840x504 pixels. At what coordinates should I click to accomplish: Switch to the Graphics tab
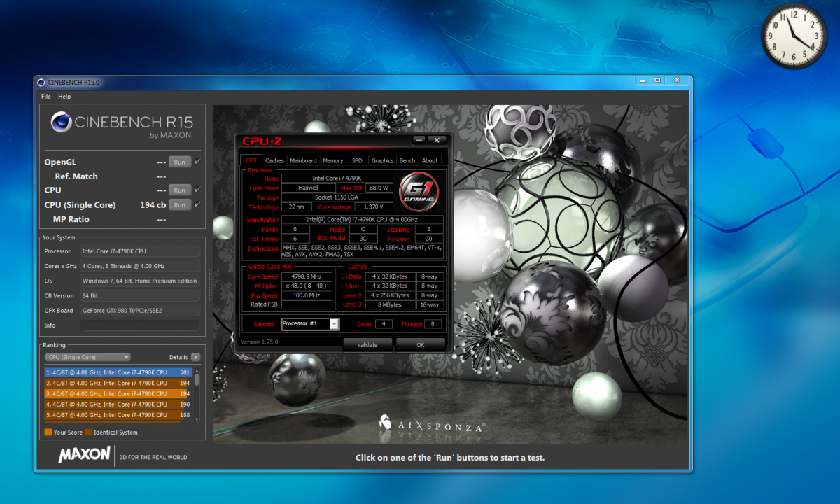382,160
